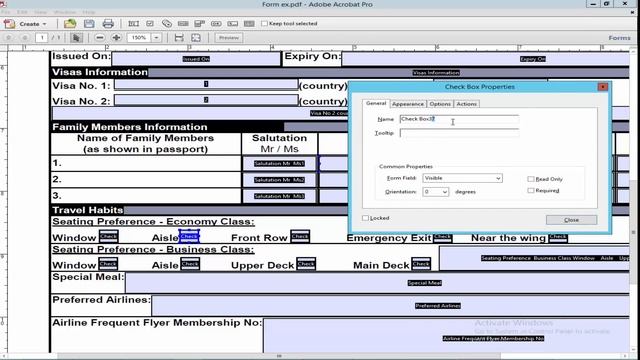
Task: Toggle the Locked checkbox
Action: click(365, 218)
